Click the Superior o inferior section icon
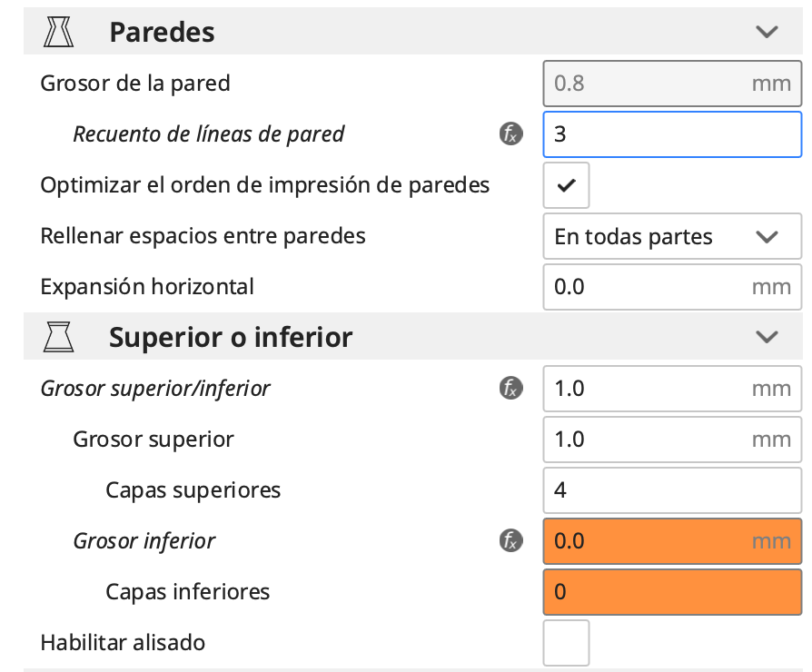The height and width of the screenshot is (672, 812). pos(58,337)
